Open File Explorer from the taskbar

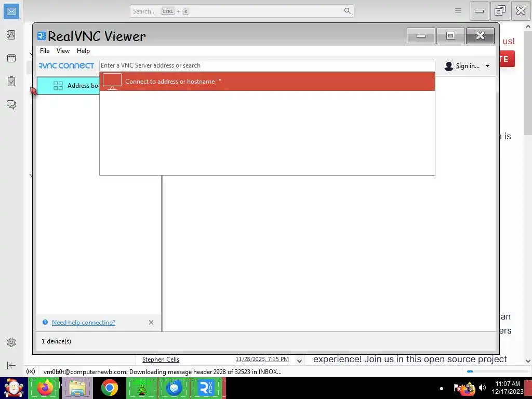coord(77,388)
